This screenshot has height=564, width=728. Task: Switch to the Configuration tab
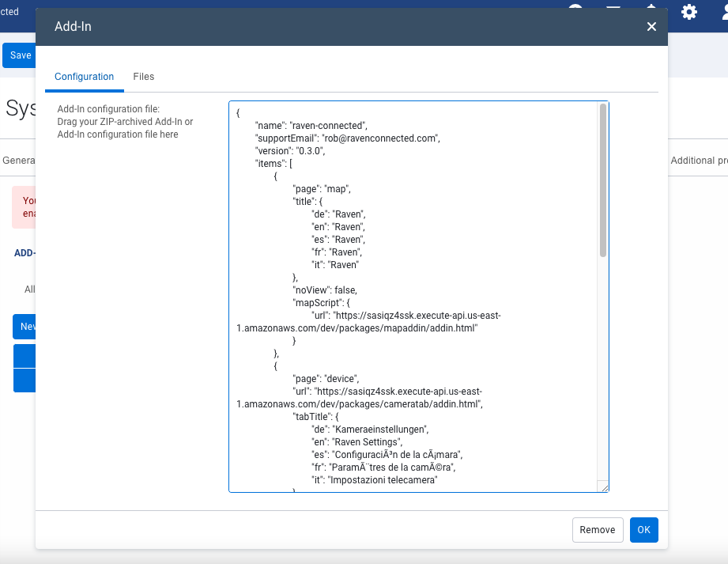(84, 77)
